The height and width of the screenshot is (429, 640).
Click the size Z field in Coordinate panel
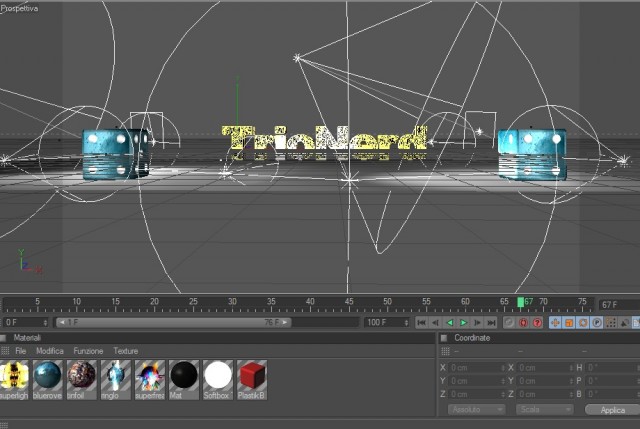[x=545, y=395]
